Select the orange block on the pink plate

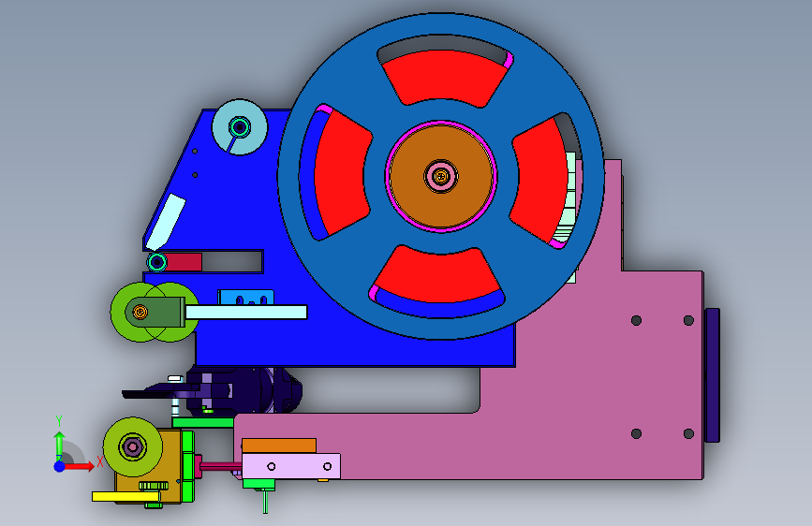tap(279, 446)
